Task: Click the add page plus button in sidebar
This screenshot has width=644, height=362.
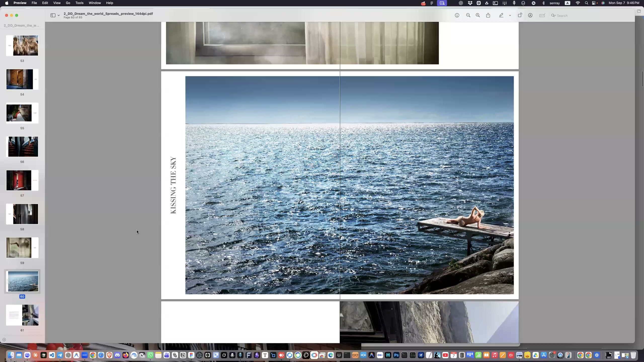Action: [x=4, y=340]
